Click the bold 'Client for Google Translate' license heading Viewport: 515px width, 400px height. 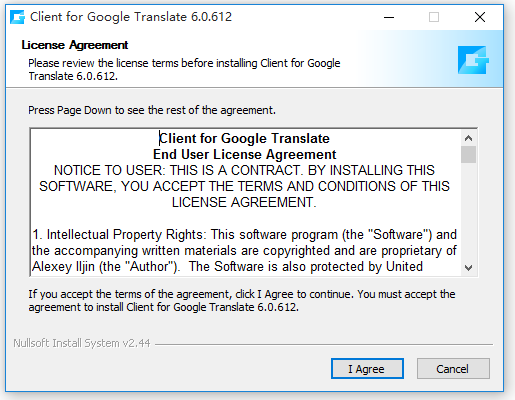244,138
